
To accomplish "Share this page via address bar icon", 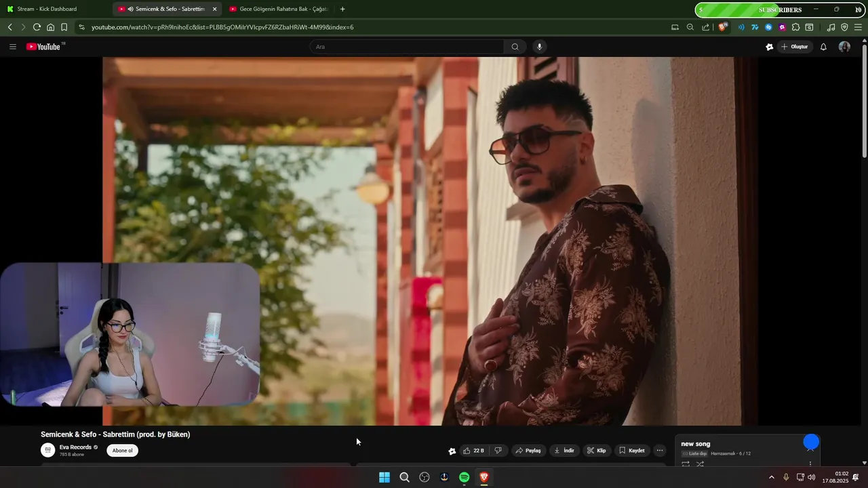I will (706, 27).
